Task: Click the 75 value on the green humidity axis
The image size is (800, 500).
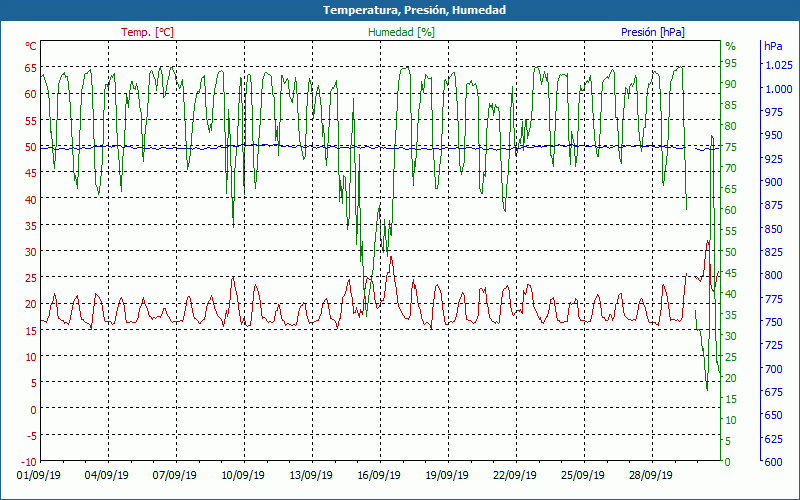Action: 731,147
